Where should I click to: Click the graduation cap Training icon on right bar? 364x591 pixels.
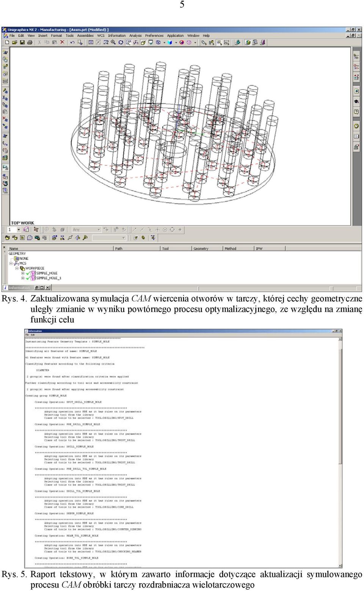356,102
